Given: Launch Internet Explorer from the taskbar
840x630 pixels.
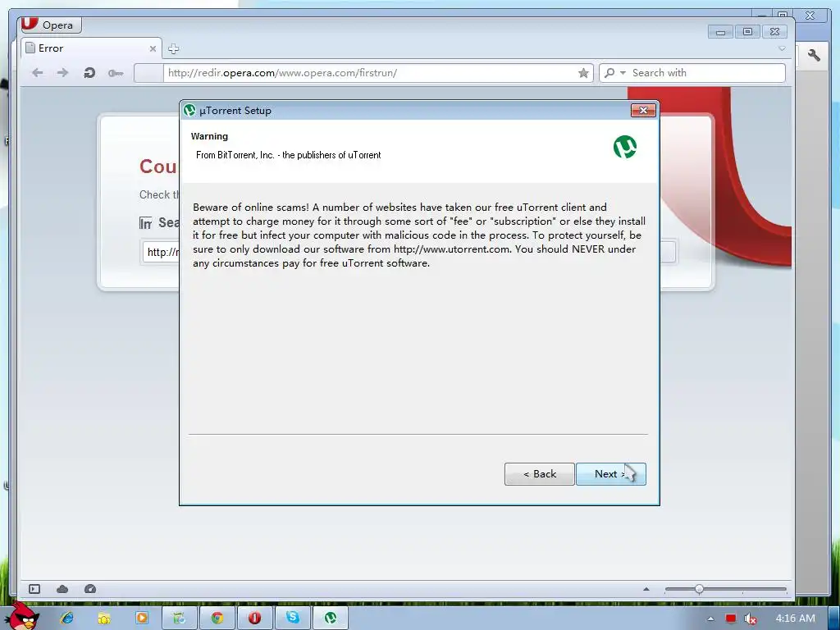Looking at the screenshot, I should 67,618.
